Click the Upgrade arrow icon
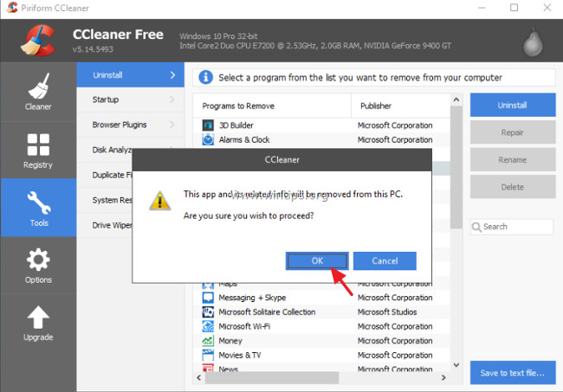Image resolution: width=563 pixels, height=392 pixels. [38, 317]
